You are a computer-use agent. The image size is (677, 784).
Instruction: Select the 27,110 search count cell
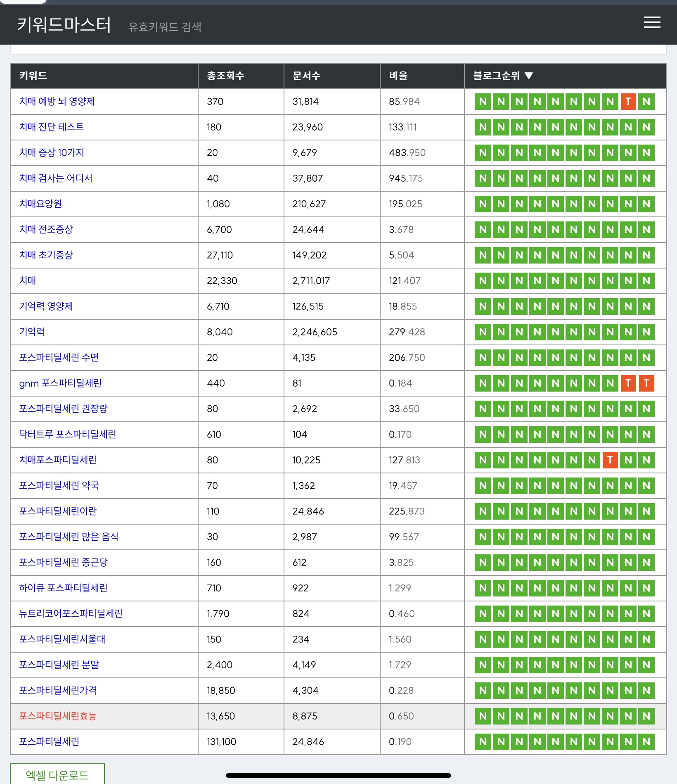241,255
